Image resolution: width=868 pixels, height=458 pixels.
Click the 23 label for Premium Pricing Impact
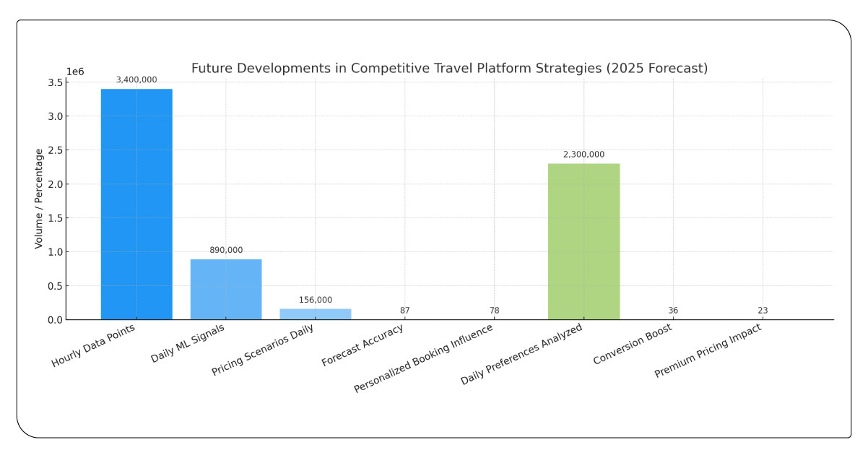[x=762, y=308]
